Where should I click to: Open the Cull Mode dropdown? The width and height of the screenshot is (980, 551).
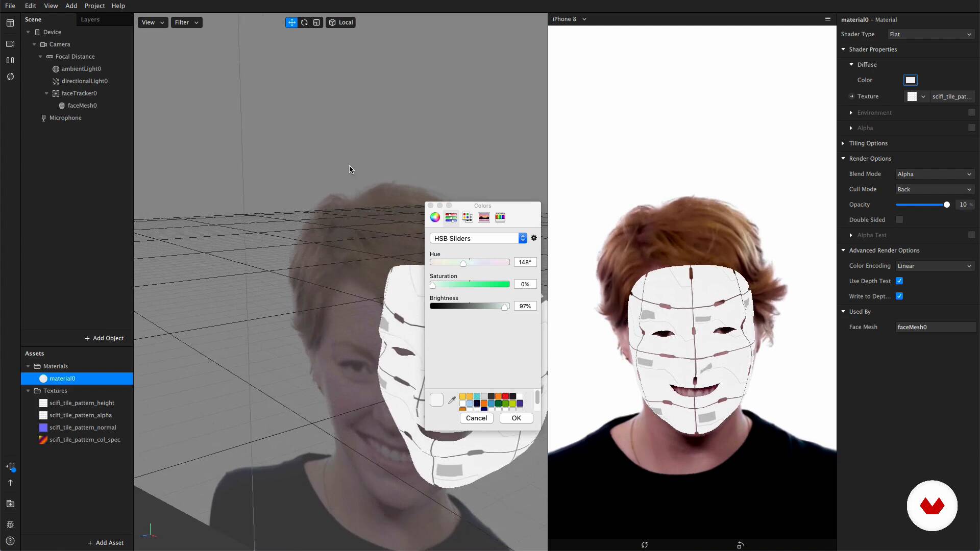click(935, 189)
